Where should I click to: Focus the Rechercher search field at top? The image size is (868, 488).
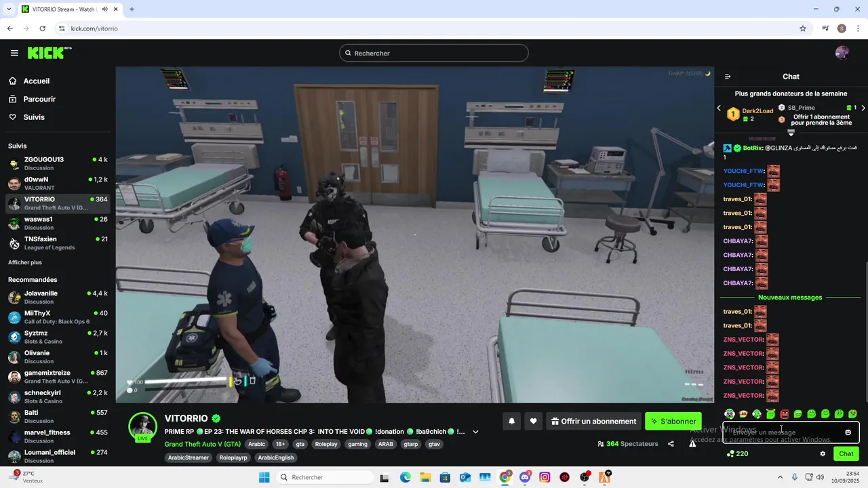434,53
